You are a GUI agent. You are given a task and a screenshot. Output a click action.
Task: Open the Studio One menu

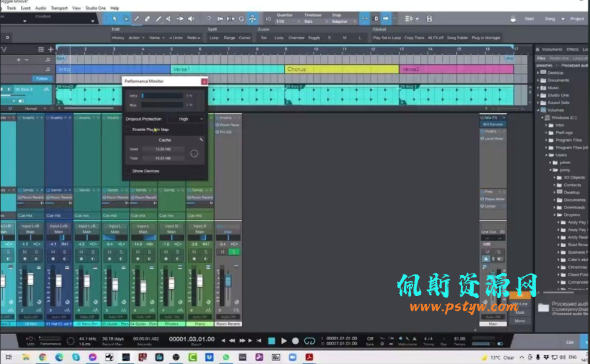(x=95, y=8)
